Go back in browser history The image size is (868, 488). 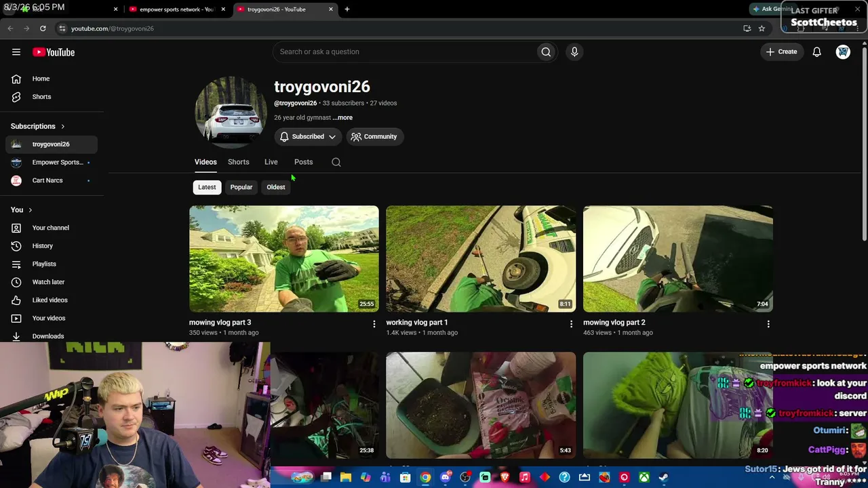10,28
